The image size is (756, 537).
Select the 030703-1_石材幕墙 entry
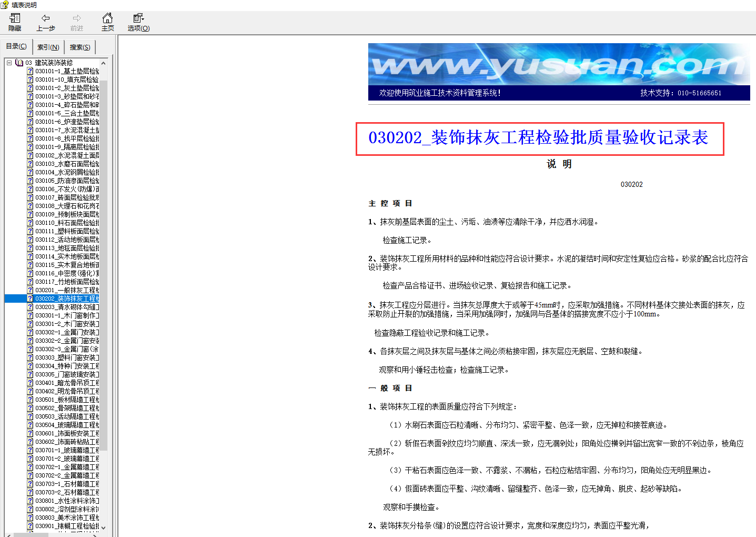67,484
